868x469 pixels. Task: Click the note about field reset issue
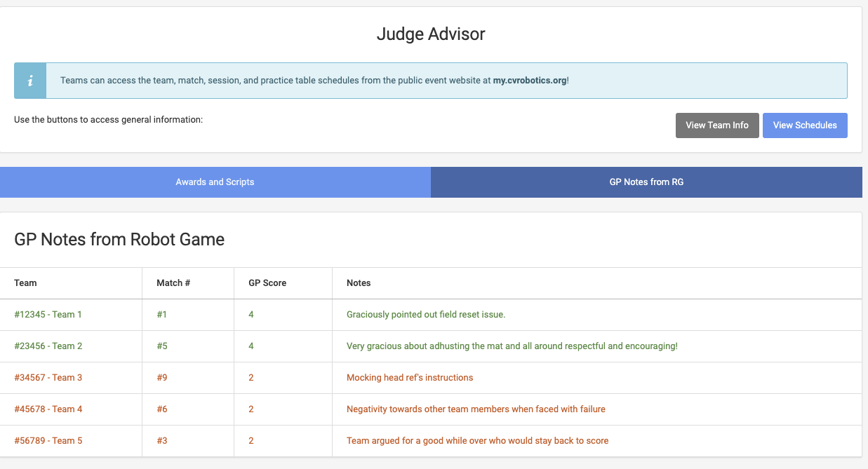coord(426,315)
